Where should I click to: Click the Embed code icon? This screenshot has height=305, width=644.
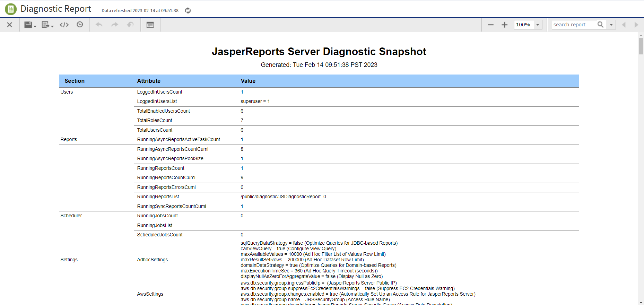(x=64, y=25)
